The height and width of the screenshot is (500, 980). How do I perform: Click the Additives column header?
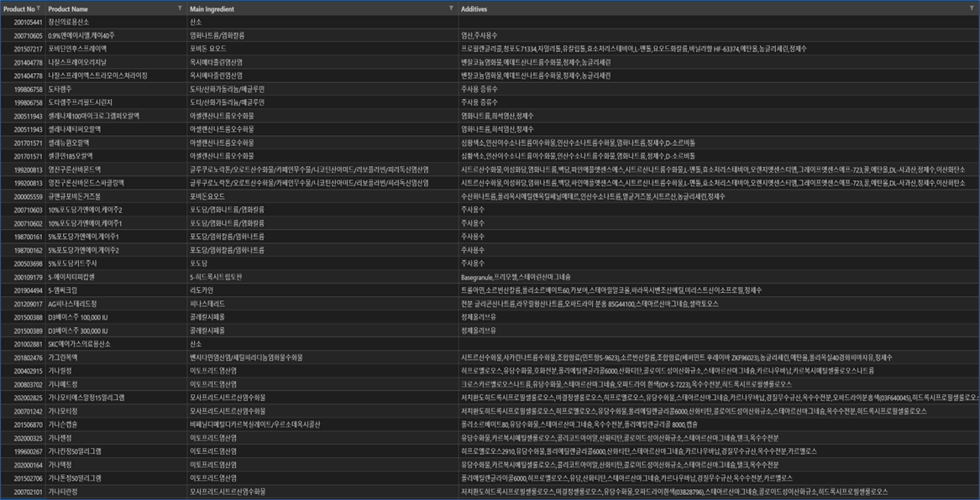[x=477, y=8]
